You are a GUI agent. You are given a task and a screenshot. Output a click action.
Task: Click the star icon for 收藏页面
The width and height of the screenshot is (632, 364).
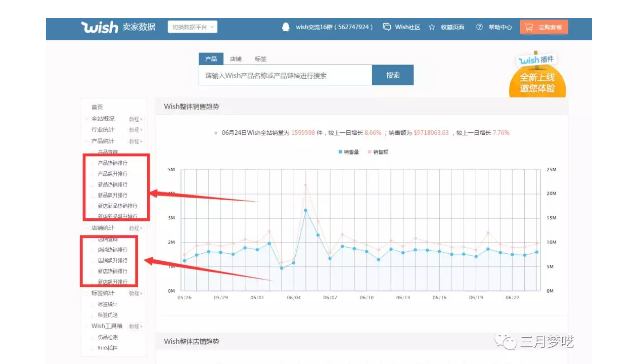[432, 27]
